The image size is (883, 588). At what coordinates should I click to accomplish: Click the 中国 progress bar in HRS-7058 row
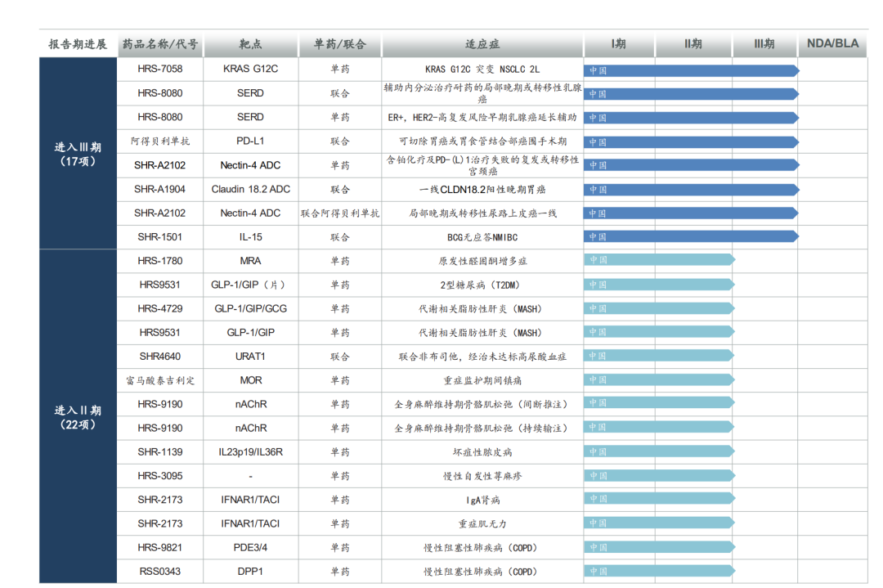692,70
